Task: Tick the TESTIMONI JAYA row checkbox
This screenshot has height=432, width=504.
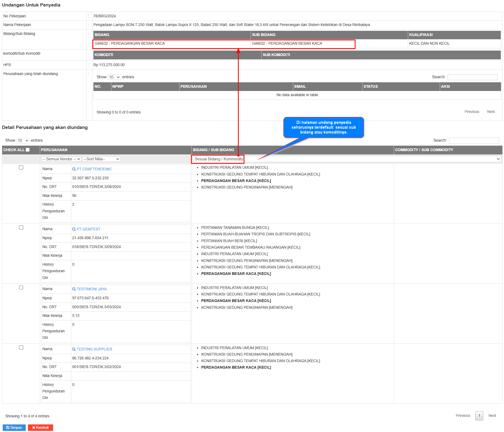Action: [x=21, y=287]
